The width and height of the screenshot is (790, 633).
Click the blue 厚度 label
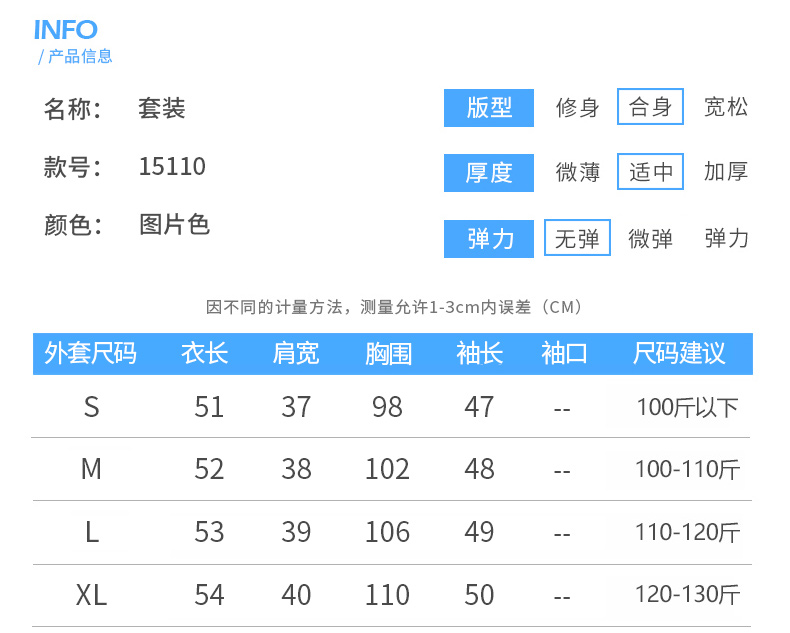coord(489,172)
